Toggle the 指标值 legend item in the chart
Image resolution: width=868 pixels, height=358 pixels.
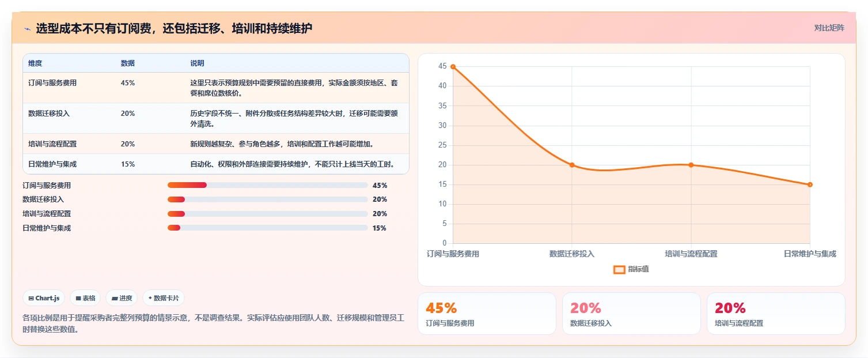coord(631,269)
